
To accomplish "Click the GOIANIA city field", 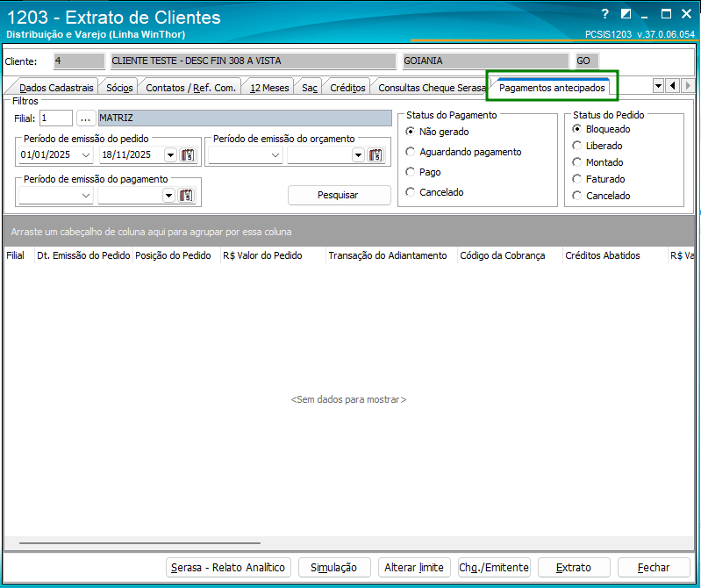I will pyautogui.click(x=485, y=61).
